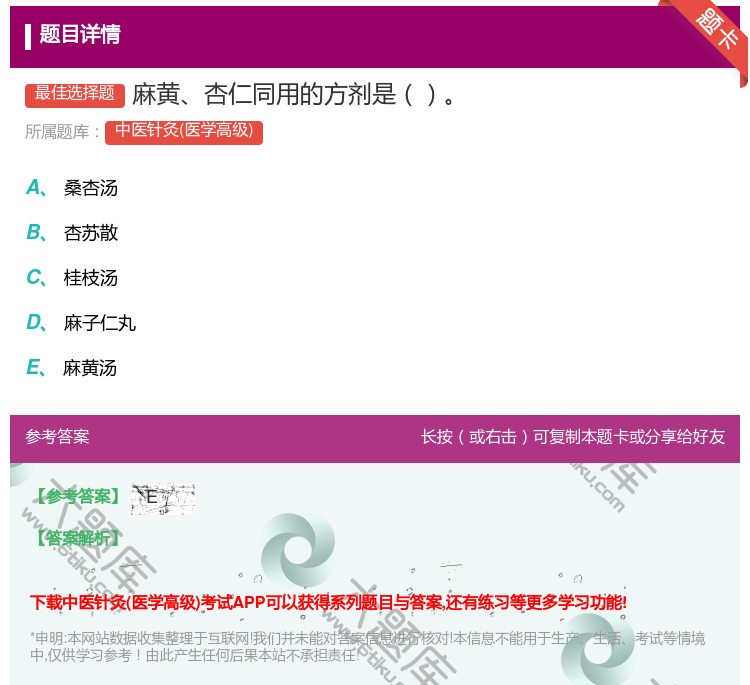Click the 题目详情 header title
The height and width of the screenshot is (685, 750).
[x=80, y=34]
